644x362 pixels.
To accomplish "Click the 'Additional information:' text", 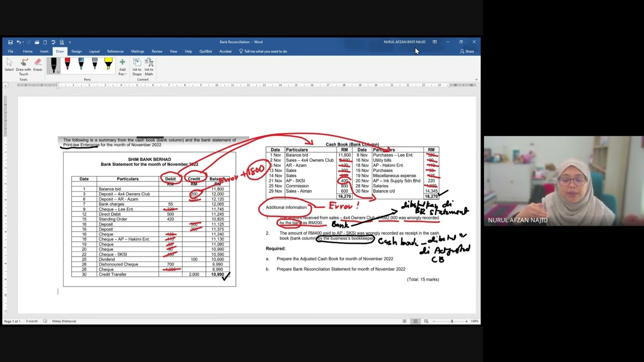I will click(286, 207).
